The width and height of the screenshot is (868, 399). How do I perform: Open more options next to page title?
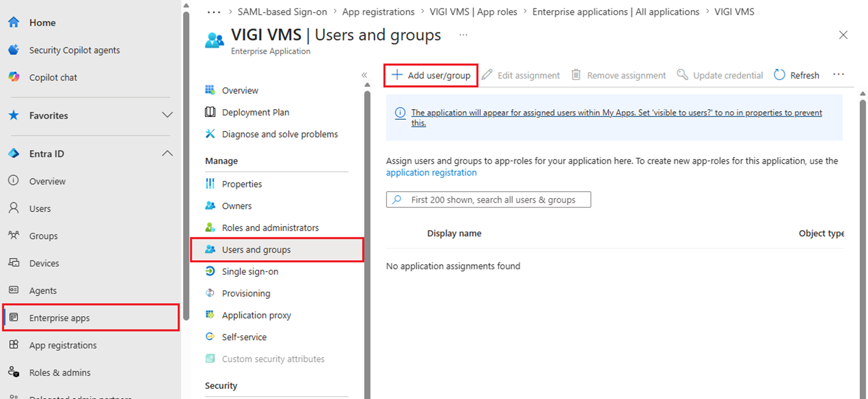coord(463,35)
